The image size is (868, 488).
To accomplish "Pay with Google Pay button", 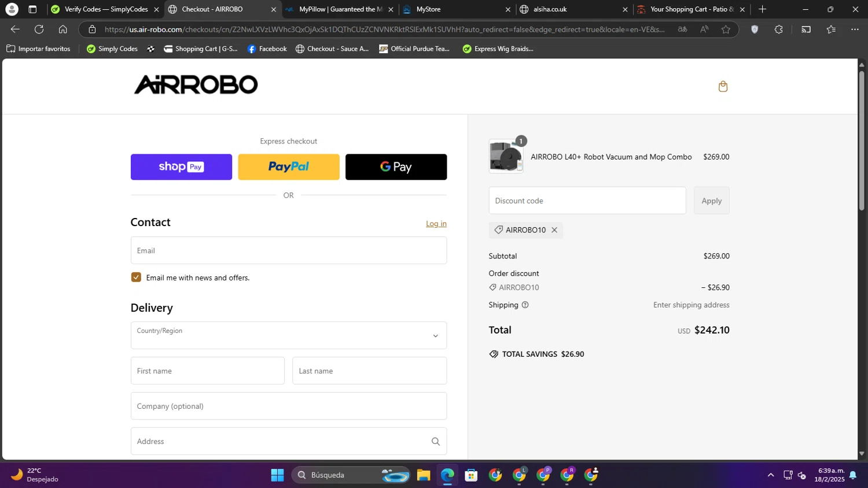I will click(x=396, y=167).
